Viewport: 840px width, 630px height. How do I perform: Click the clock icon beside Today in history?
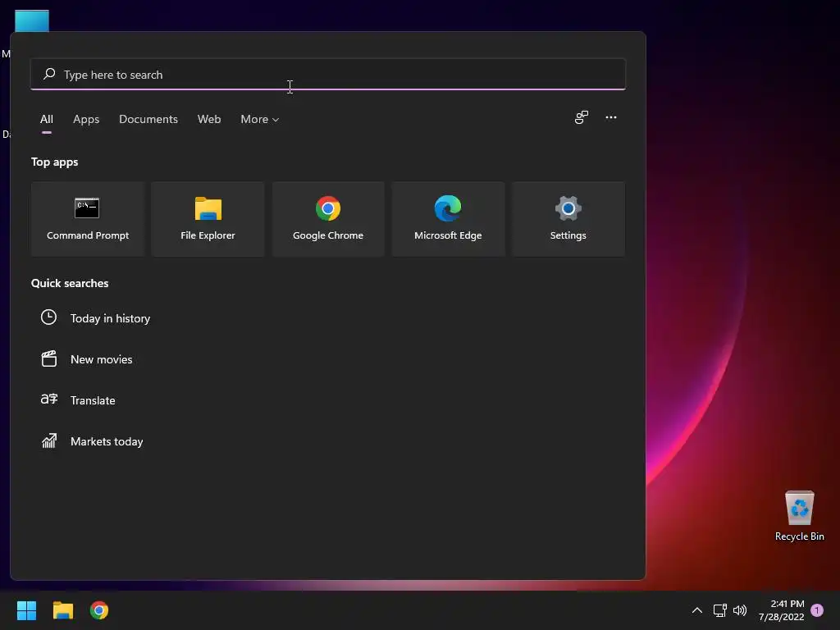[x=48, y=317]
